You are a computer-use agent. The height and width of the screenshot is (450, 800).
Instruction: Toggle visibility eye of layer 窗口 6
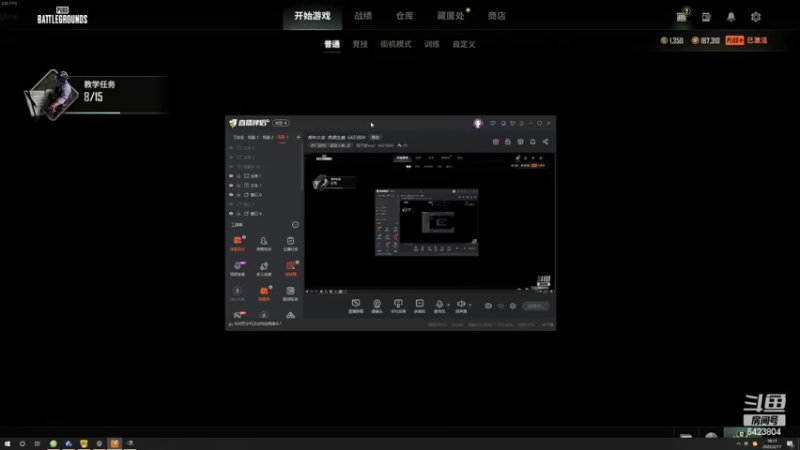231,195
